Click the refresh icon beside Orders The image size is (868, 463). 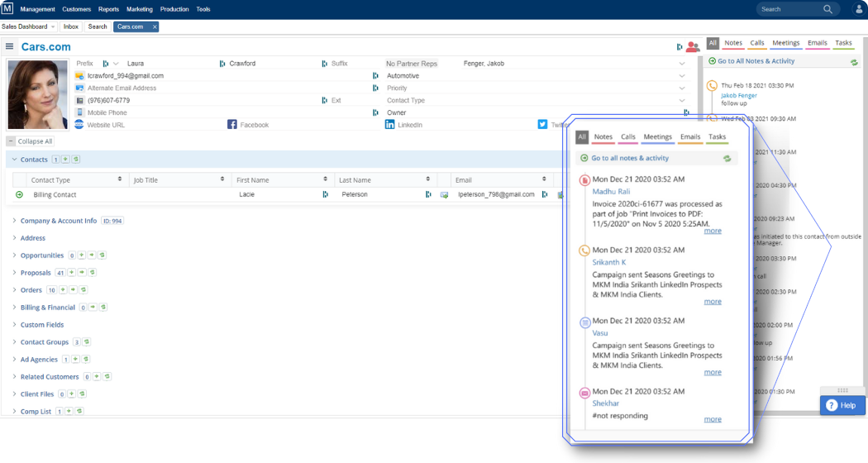[x=83, y=289]
